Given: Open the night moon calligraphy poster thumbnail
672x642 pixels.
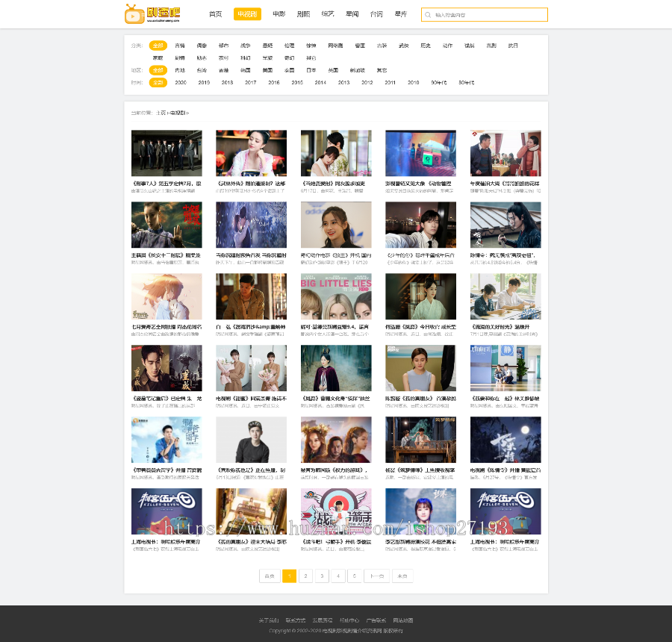Looking at the screenshot, I should pyautogui.click(x=505, y=439).
